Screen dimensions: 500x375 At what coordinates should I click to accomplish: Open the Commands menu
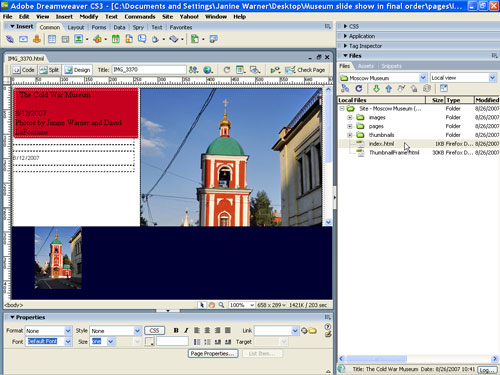[x=140, y=17]
